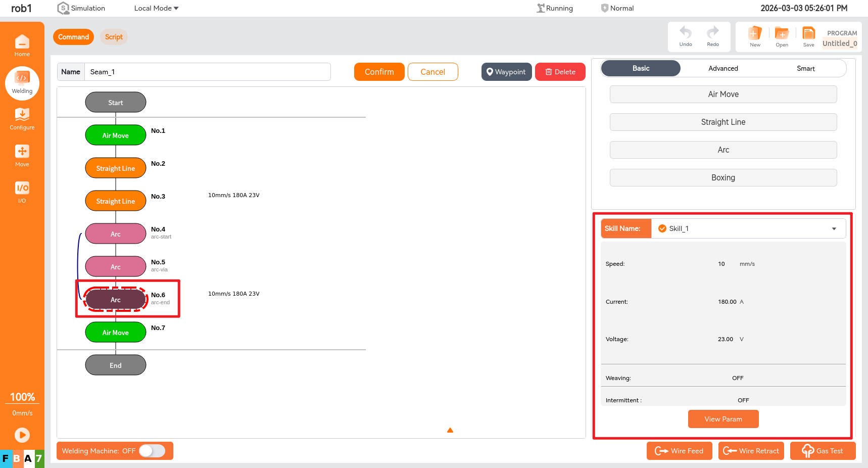Screen dimensions: 868x468
Task: Click the Seam_1 name input field
Action: 207,72
